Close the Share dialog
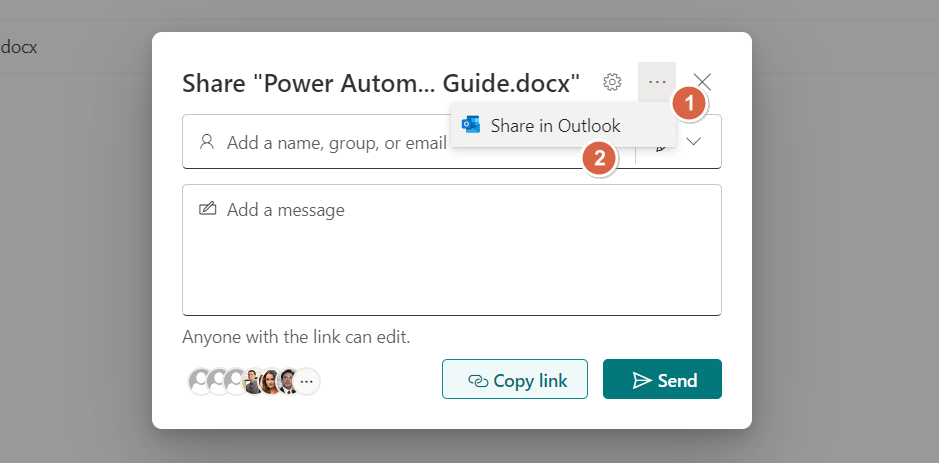The image size is (939, 463). coord(702,81)
